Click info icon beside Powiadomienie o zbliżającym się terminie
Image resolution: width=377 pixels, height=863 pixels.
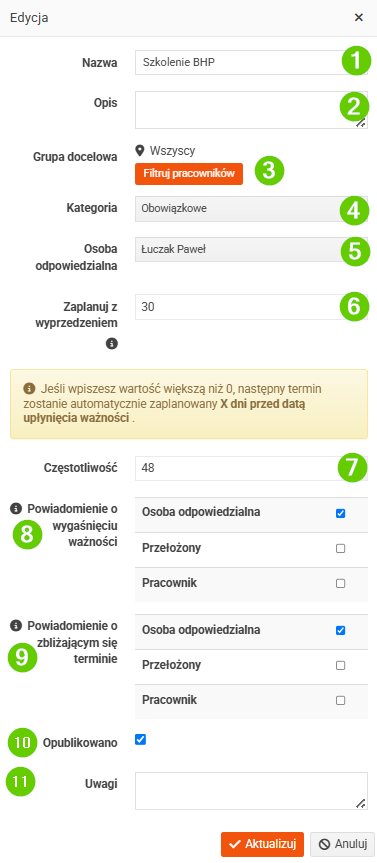click(15, 625)
